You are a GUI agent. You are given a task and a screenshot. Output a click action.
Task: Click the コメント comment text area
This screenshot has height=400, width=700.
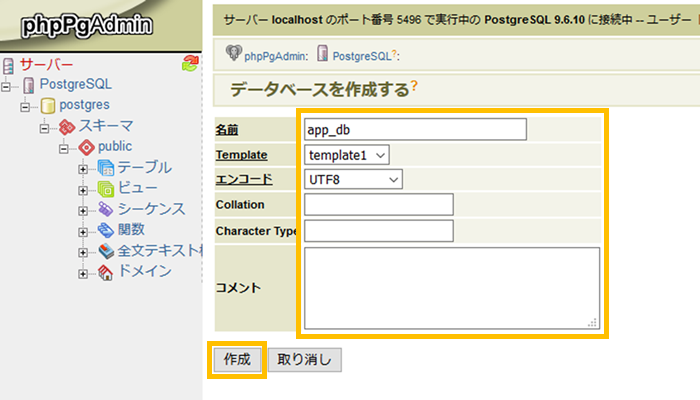pos(451,288)
